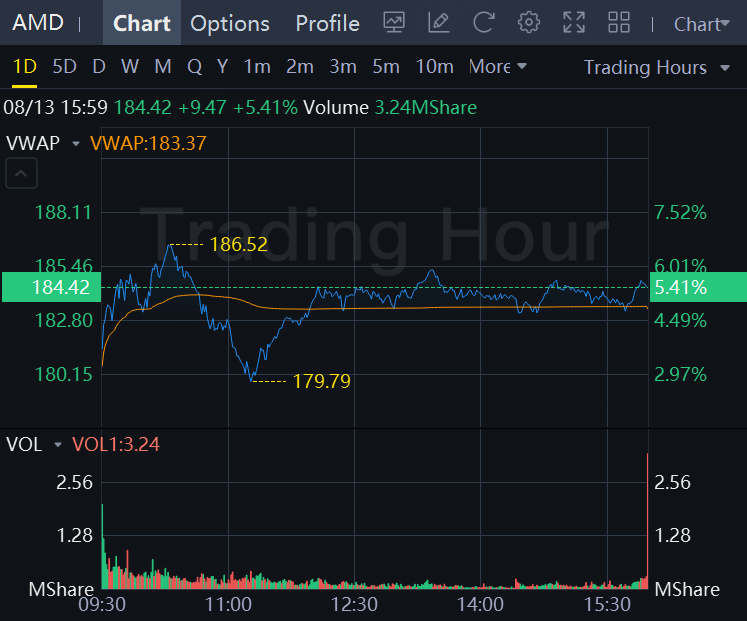
Task: Choose the 2m interval
Action: click(300, 67)
